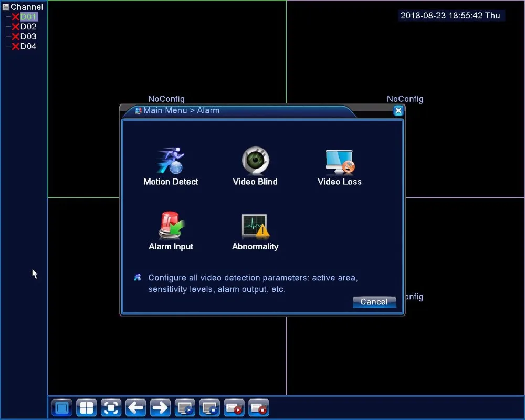
Task: Toggle full screen view
Action: point(111,407)
